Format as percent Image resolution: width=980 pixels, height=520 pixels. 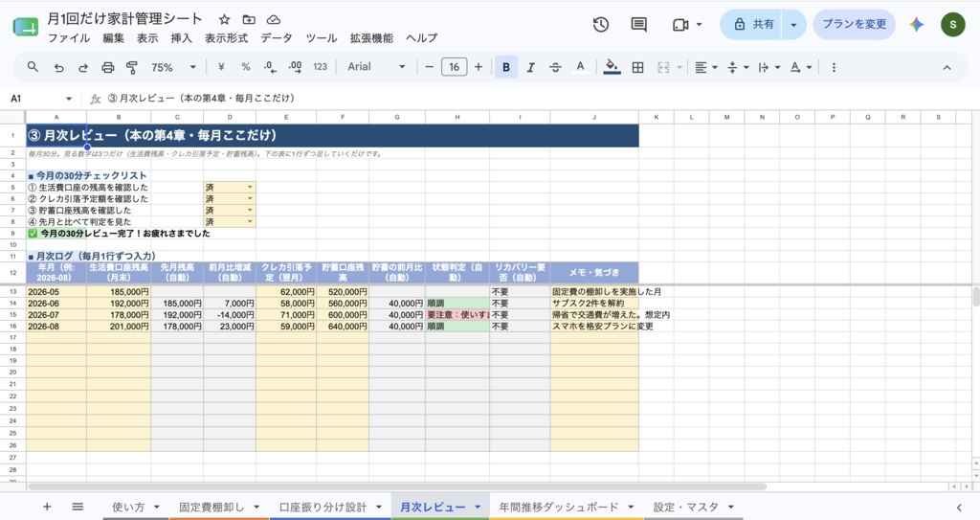tap(246, 67)
